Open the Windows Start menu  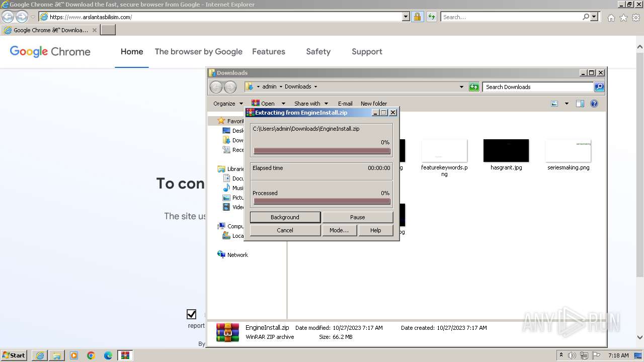coord(14,355)
